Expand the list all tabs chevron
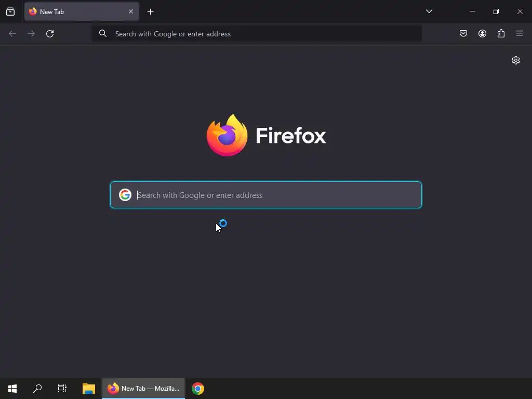The height and width of the screenshot is (399, 532). tap(429, 11)
